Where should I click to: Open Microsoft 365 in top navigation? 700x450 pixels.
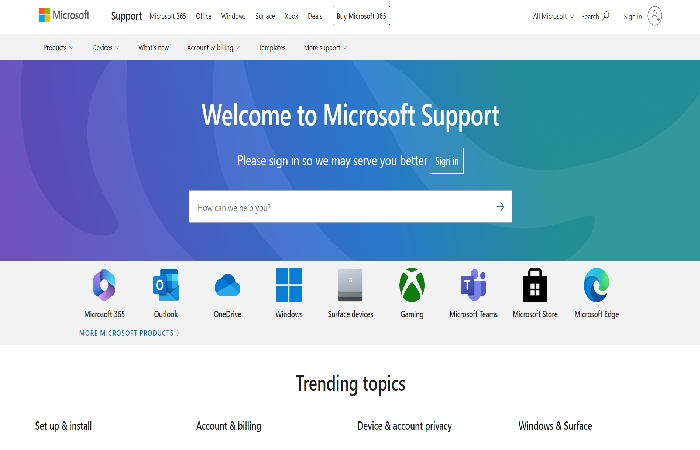tap(168, 16)
